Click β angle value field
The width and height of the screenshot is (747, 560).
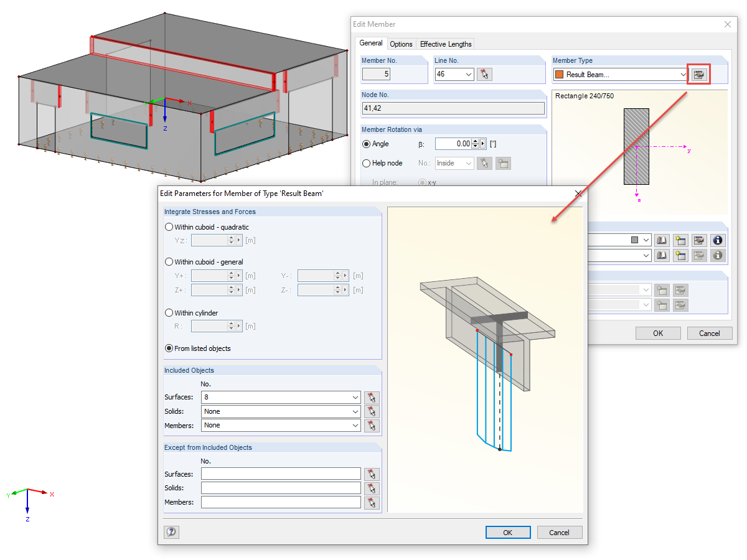(x=453, y=144)
